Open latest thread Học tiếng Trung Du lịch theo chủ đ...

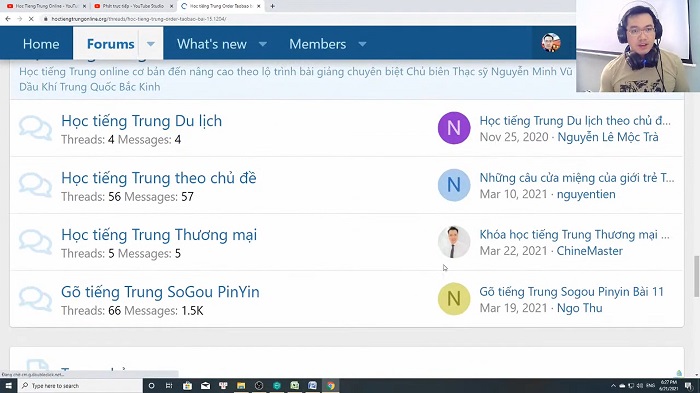pos(575,121)
